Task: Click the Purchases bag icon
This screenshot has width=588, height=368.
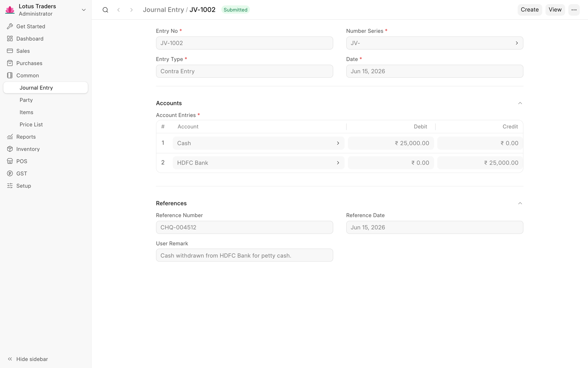Action: pos(10,63)
